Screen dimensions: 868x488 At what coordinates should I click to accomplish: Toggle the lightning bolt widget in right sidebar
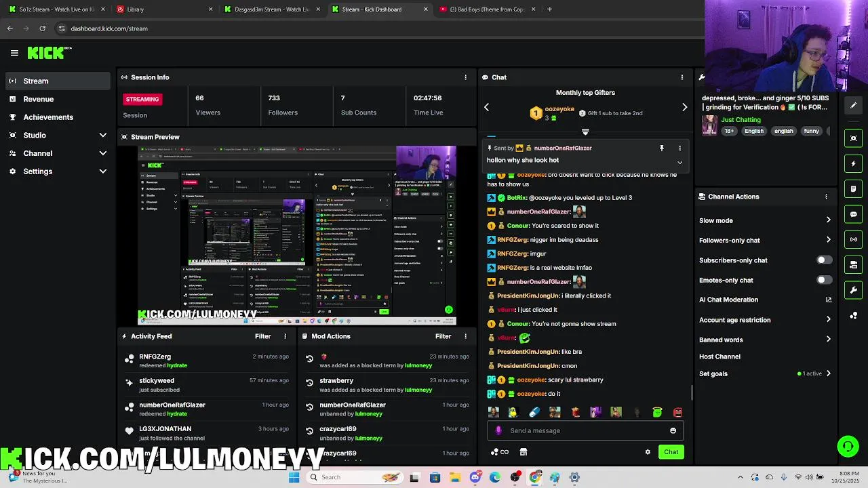click(853, 163)
